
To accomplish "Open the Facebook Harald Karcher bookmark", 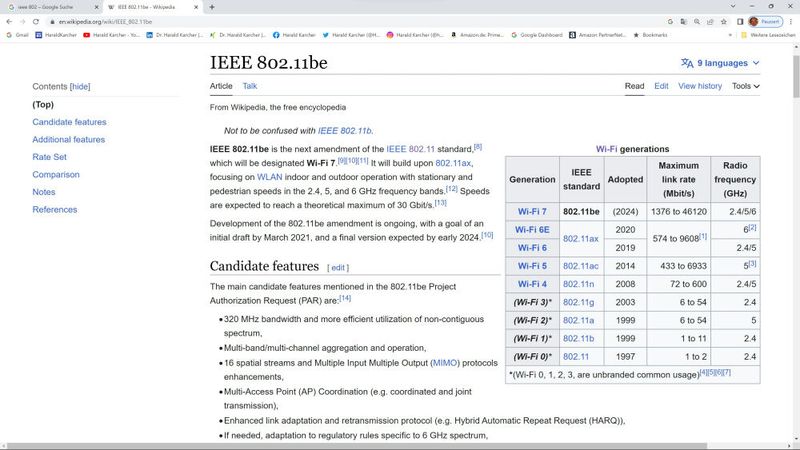I will point(294,35).
